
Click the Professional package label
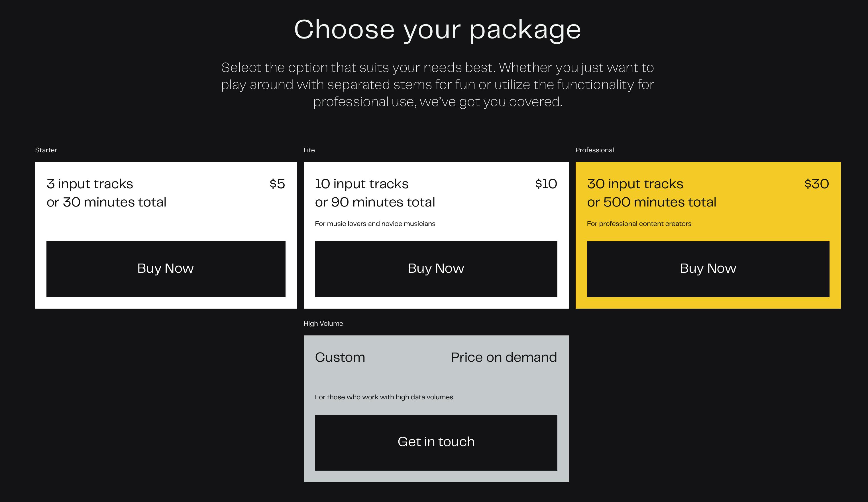pos(594,150)
